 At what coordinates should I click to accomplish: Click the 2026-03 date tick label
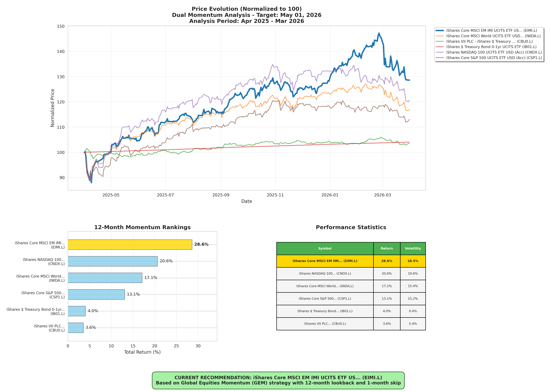point(382,195)
